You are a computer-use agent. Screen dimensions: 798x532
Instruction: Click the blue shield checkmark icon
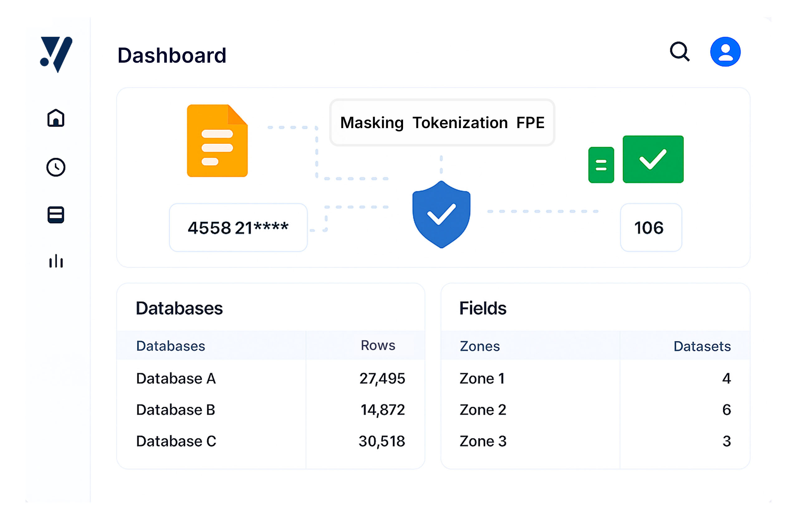[441, 214]
